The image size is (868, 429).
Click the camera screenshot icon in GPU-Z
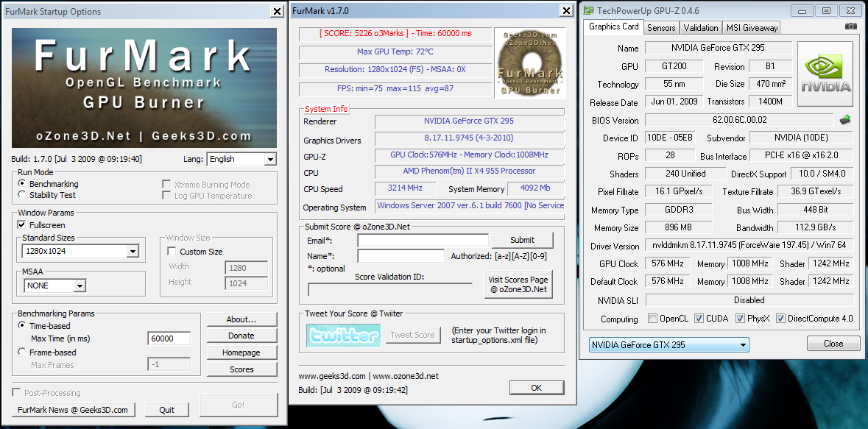click(x=851, y=26)
